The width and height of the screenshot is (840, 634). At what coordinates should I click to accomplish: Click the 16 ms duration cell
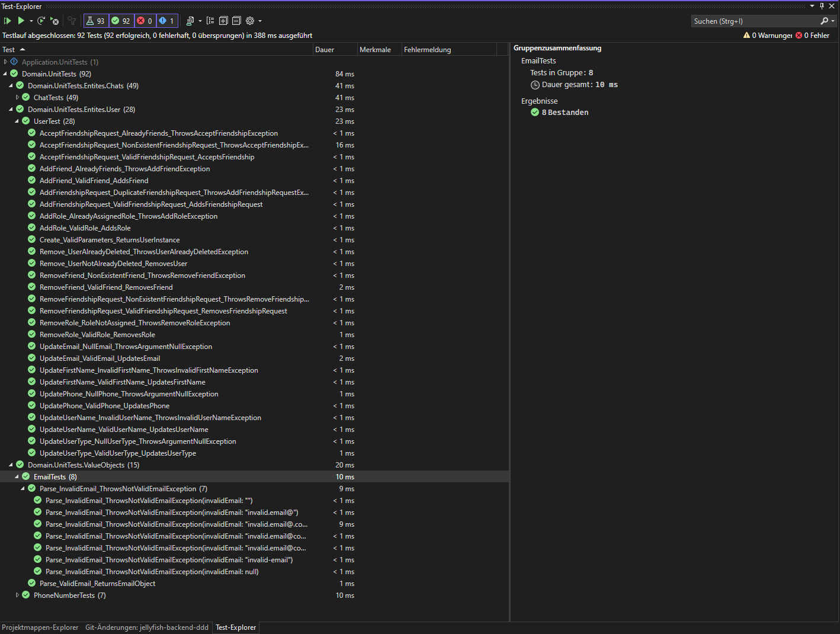(x=345, y=145)
